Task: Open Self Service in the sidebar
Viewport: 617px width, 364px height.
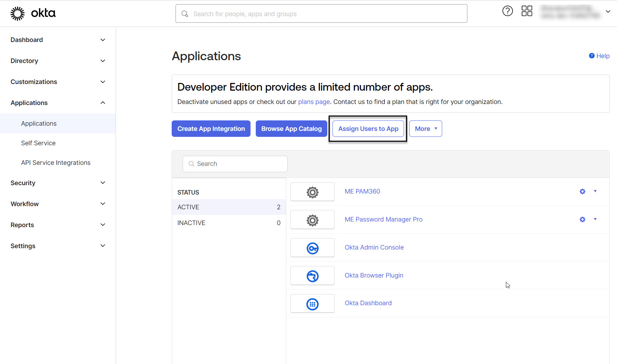Action: coord(38,143)
